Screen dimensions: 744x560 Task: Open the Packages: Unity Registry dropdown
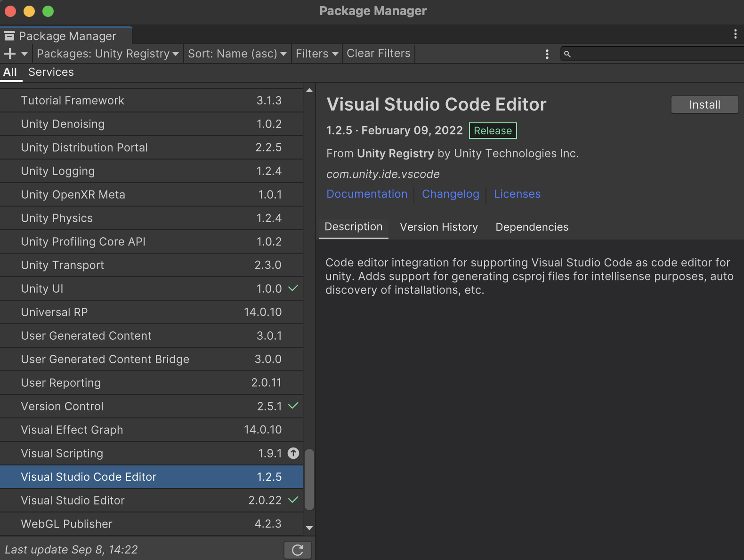point(107,54)
